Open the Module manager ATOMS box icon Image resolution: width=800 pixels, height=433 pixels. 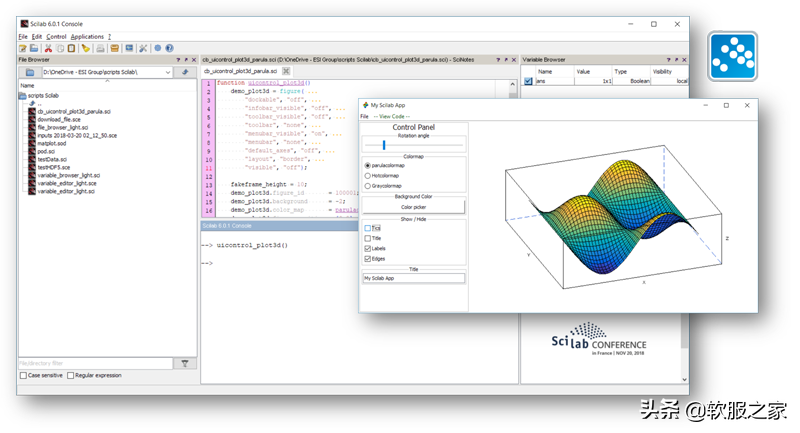pos(115,48)
